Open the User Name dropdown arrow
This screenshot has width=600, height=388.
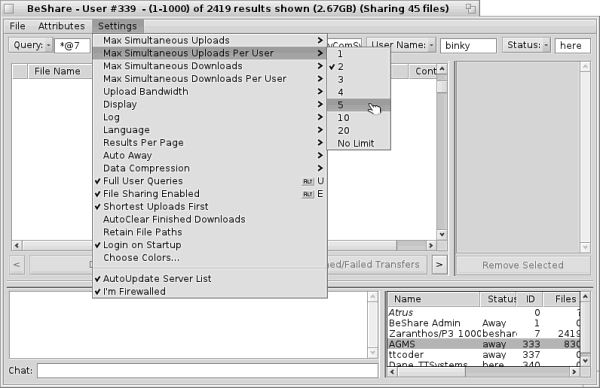click(x=431, y=45)
